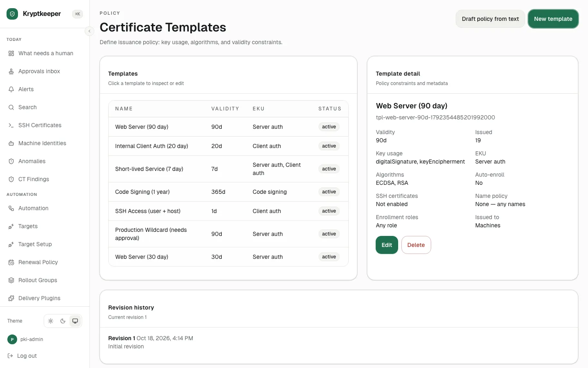This screenshot has height=368, width=588.
Task: Go to the Renewal Policy page
Action: coord(45,263)
